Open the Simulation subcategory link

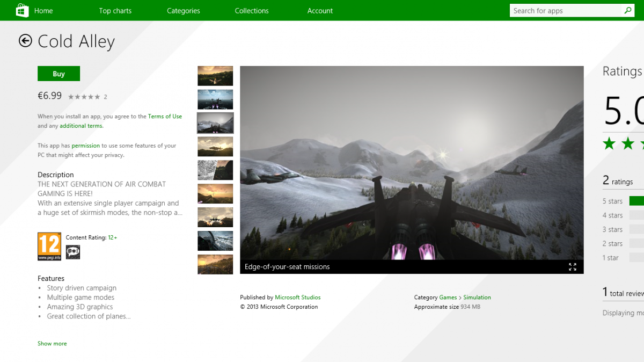477,298
